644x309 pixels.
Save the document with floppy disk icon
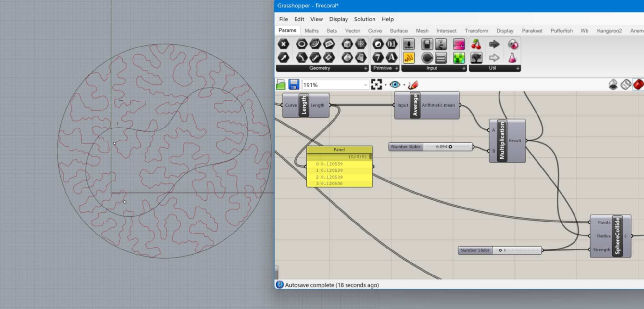pos(294,85)
